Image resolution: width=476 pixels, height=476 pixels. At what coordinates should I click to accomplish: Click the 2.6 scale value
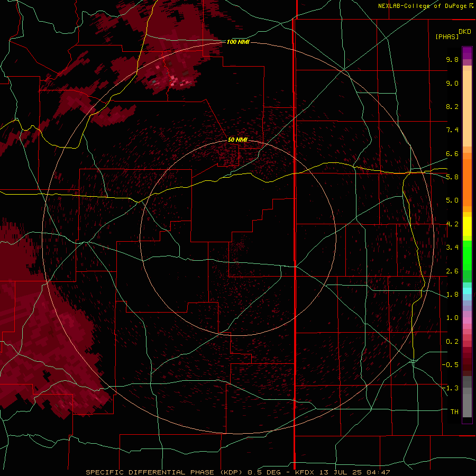[x=452, y=271]
